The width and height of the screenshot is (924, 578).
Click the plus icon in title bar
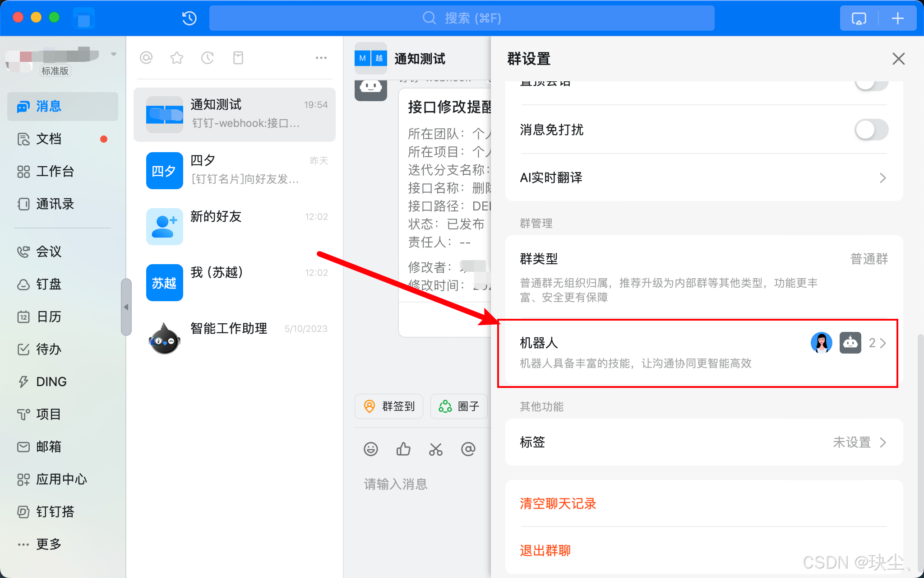pyautogui.click(x=898, y=19)
